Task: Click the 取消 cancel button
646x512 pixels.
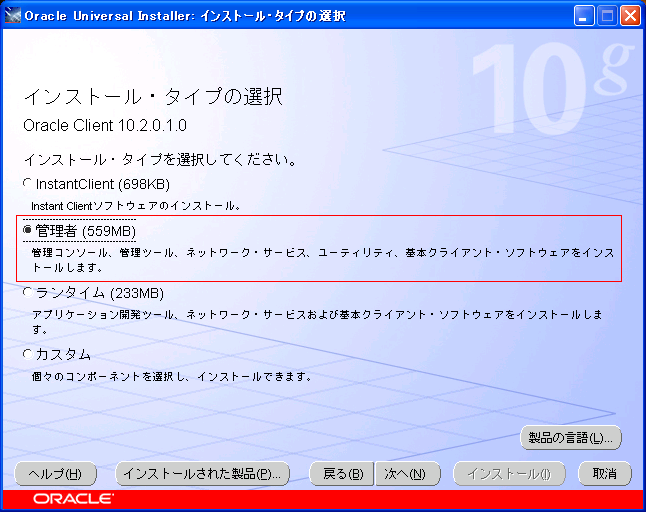Action: (x=604, y=474)
